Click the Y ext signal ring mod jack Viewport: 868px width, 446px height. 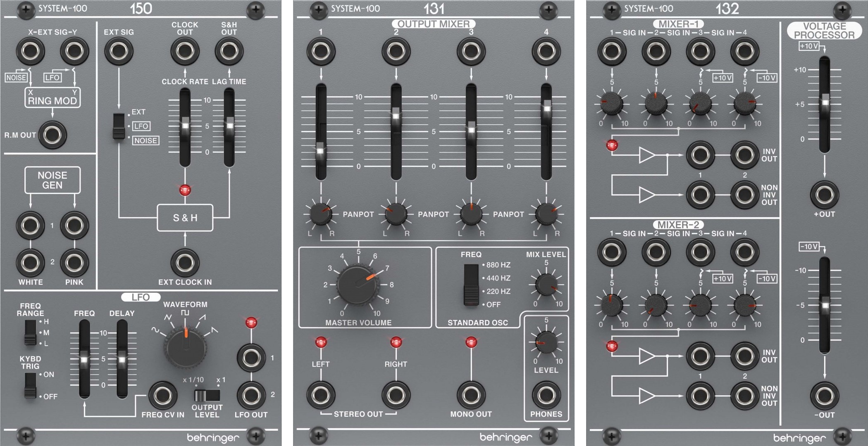(74, 51)
